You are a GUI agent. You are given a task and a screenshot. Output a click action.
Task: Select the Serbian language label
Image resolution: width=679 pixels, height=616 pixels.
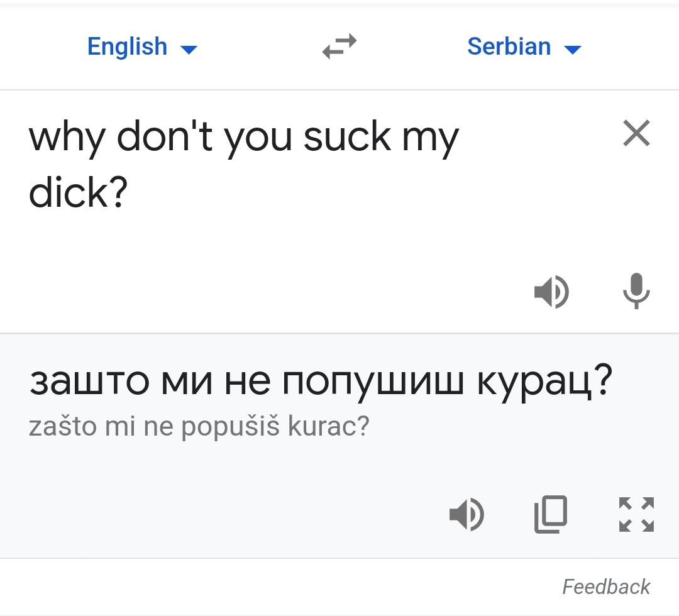click(x=509, y=47)
